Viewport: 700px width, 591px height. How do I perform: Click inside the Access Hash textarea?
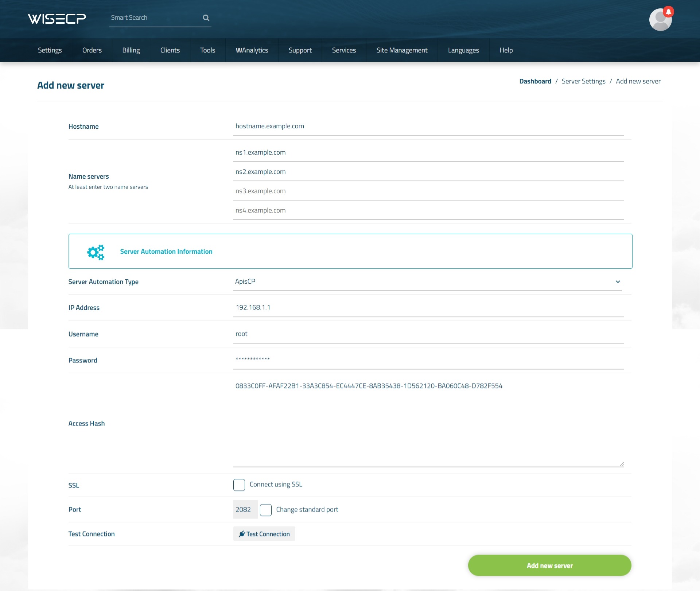(428, 423)
